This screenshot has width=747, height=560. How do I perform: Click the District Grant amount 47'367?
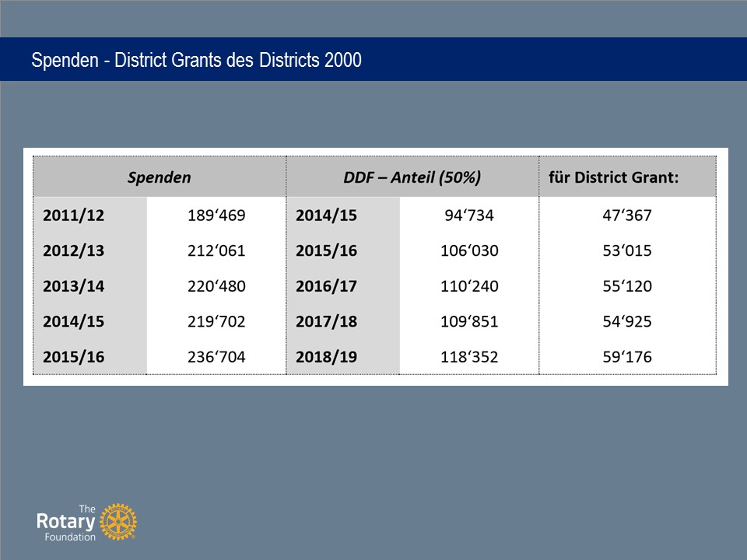pyautogui.click(x=627, y=215)
